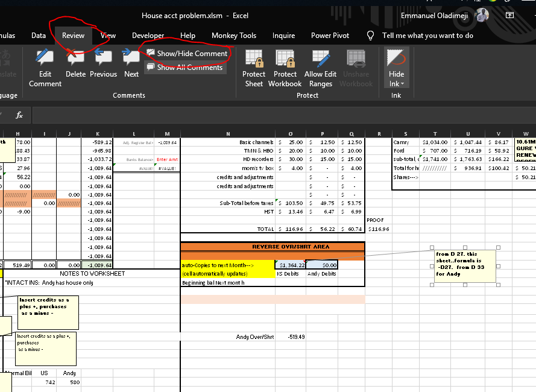Open Allow Edit Ranges

[x=320, y=58]
